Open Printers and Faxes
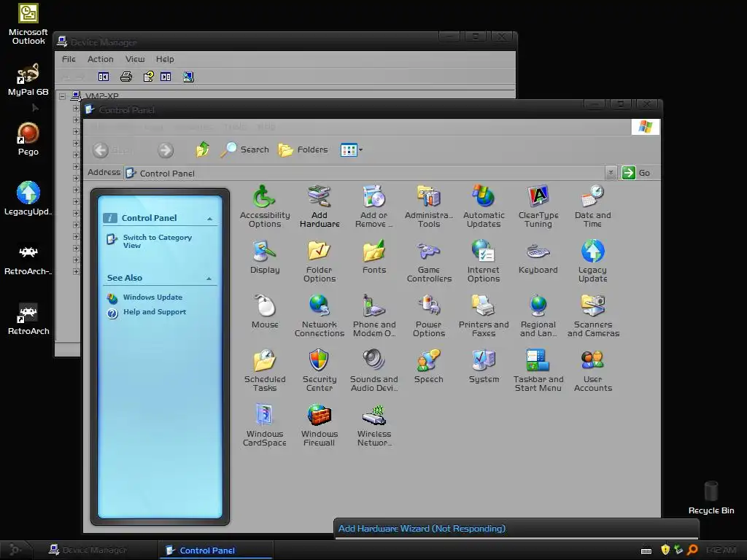Viewport: 747px width, 560px height. tap(484, 316)
